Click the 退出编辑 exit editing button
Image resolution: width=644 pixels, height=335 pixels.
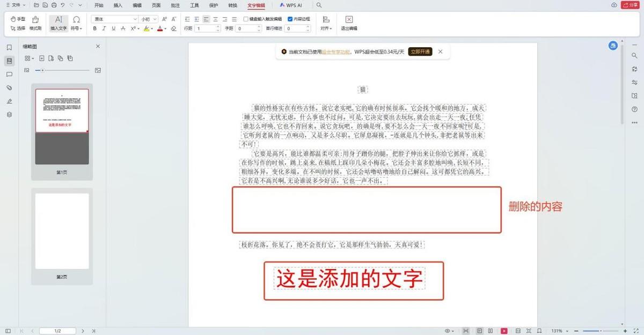(349, 23)
